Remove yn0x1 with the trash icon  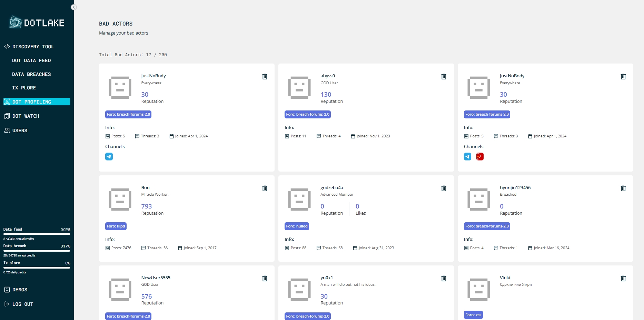444,279
